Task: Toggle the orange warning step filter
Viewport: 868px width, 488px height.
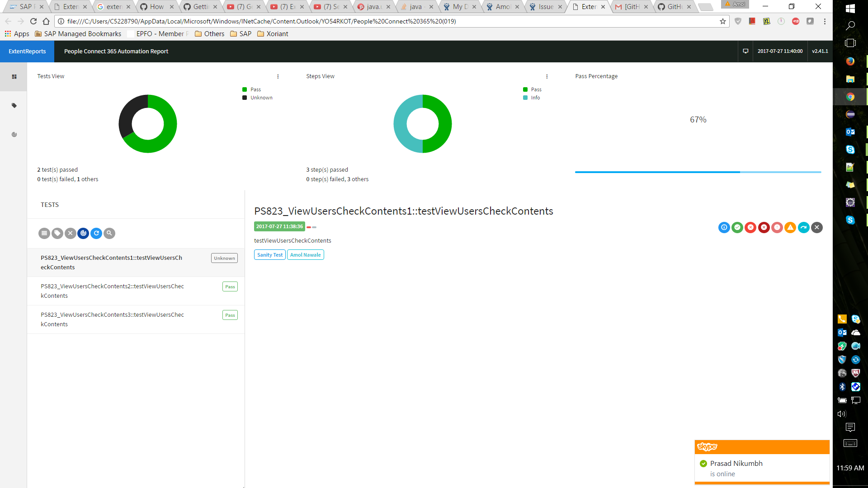Action: point(790,227)
